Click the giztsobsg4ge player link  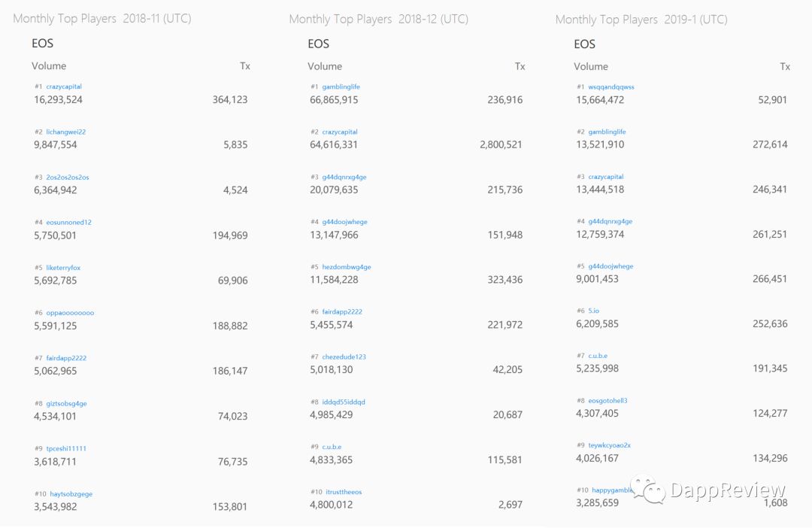[x=66, y=404]
